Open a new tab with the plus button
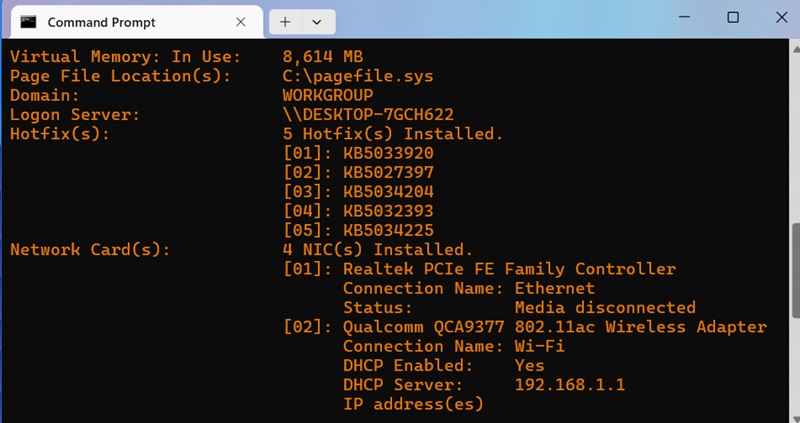 pos(285,21)
